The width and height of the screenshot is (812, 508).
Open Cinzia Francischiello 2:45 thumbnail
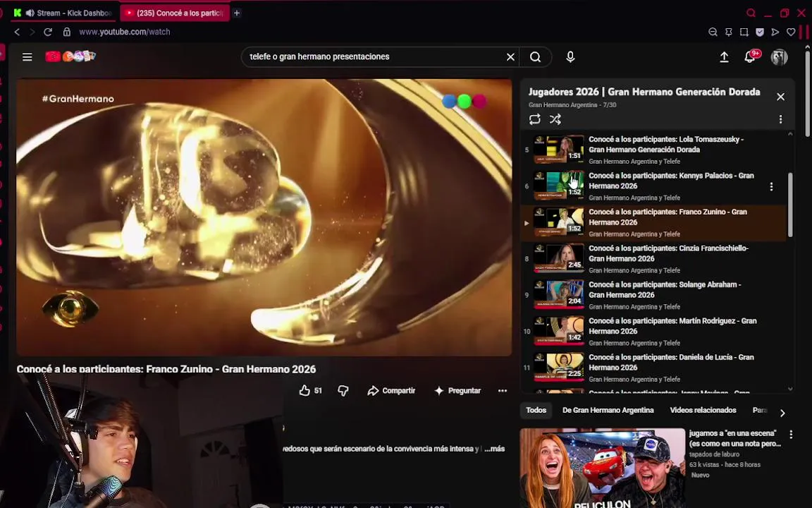559,258
